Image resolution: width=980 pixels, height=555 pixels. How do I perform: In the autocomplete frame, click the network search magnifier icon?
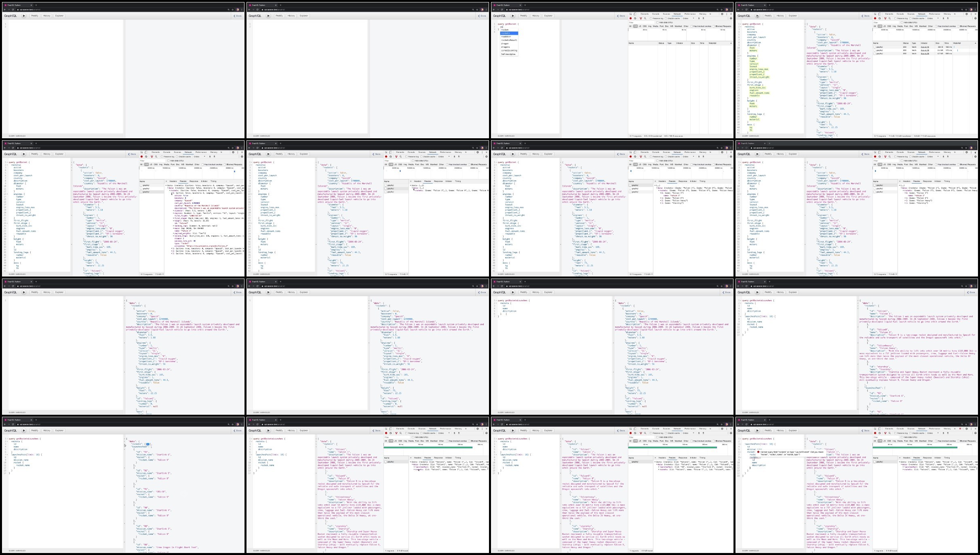(x=645, y=18)
